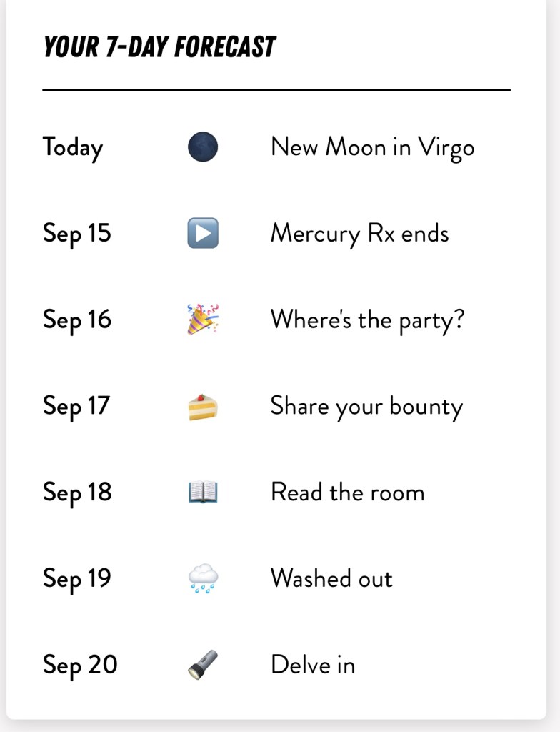Click the rain cloud icon
The height and width of the screenshot is (732, 560).
point(202,578)
